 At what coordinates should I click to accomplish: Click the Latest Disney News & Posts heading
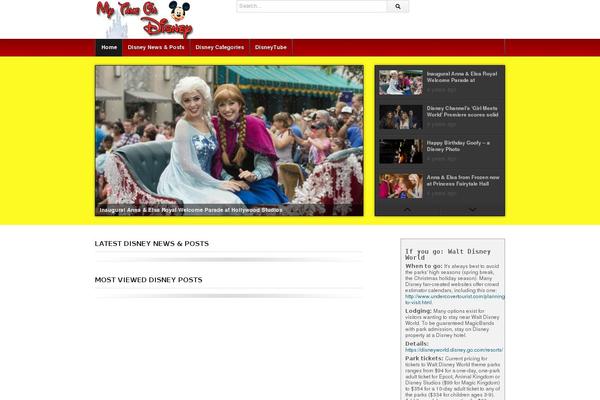coord(152,243)
